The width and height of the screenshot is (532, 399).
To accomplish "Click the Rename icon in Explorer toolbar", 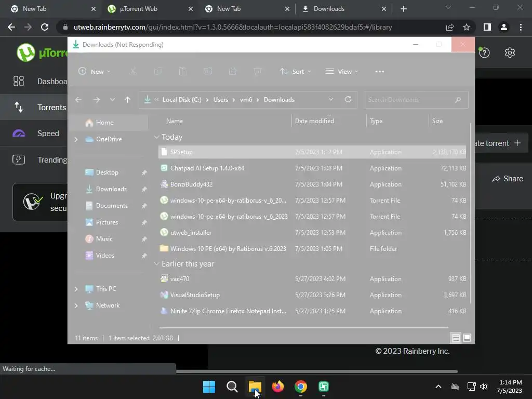I will (x=208, y=72).
